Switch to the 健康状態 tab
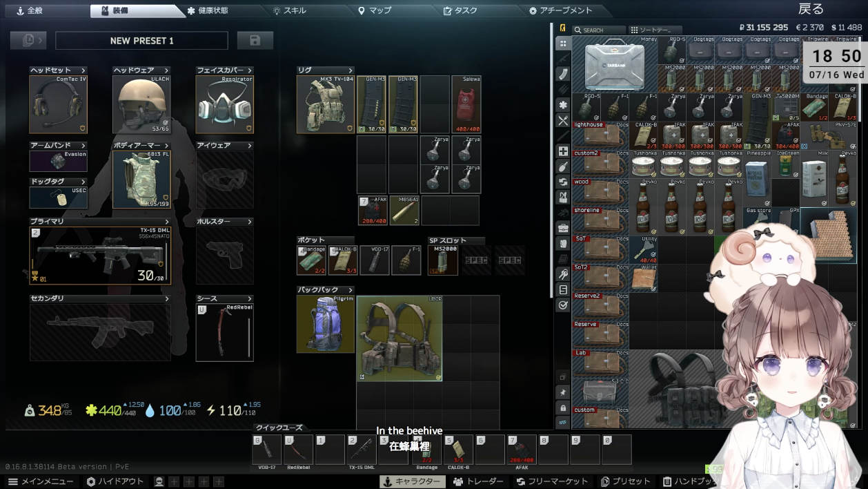This screenshot has width=868, height=489. click(x=208, y=11)
